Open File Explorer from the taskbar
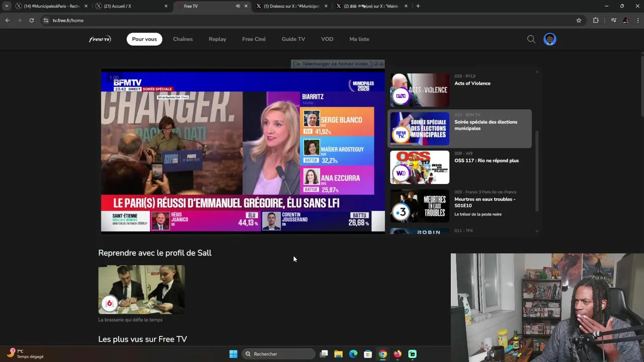The width and height of the screenshot is (644, 362). click(339, 354)
